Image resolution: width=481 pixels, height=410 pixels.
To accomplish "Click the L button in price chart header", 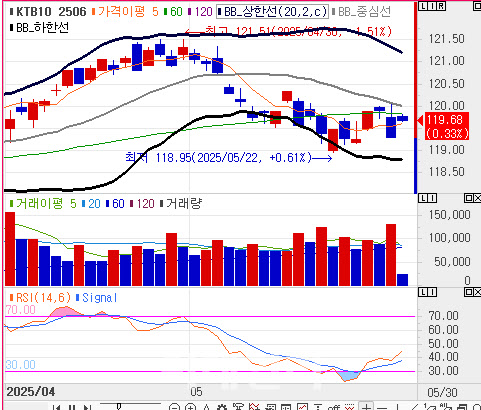I will pos(422,6).
